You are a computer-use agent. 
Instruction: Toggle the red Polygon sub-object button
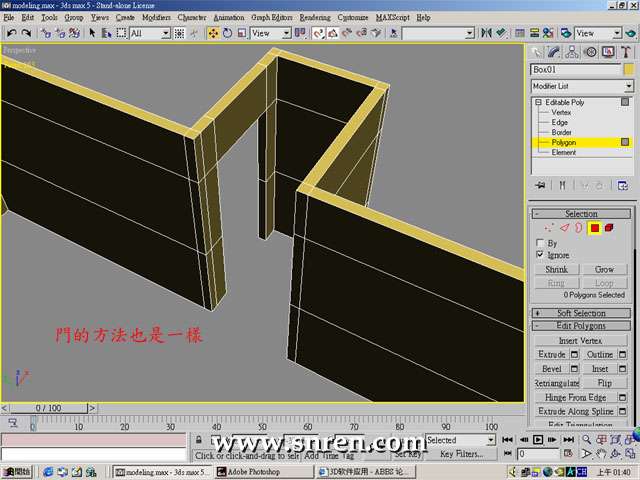point(595,228)
